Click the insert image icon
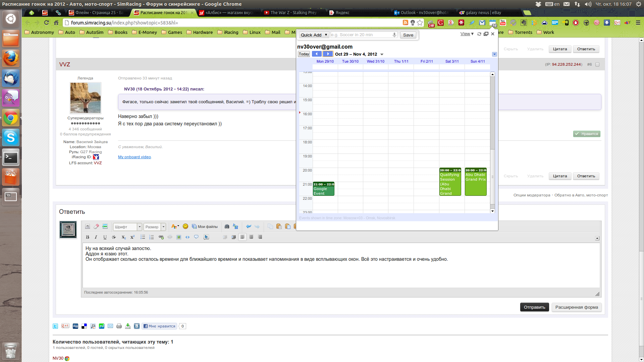 click(179, 237)
